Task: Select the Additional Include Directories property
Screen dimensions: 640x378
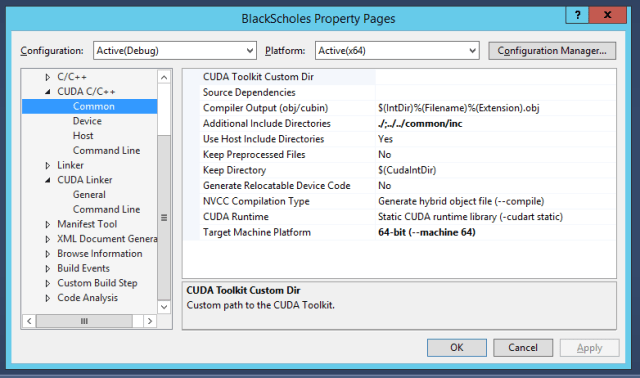Action: [x=267, y=123]
